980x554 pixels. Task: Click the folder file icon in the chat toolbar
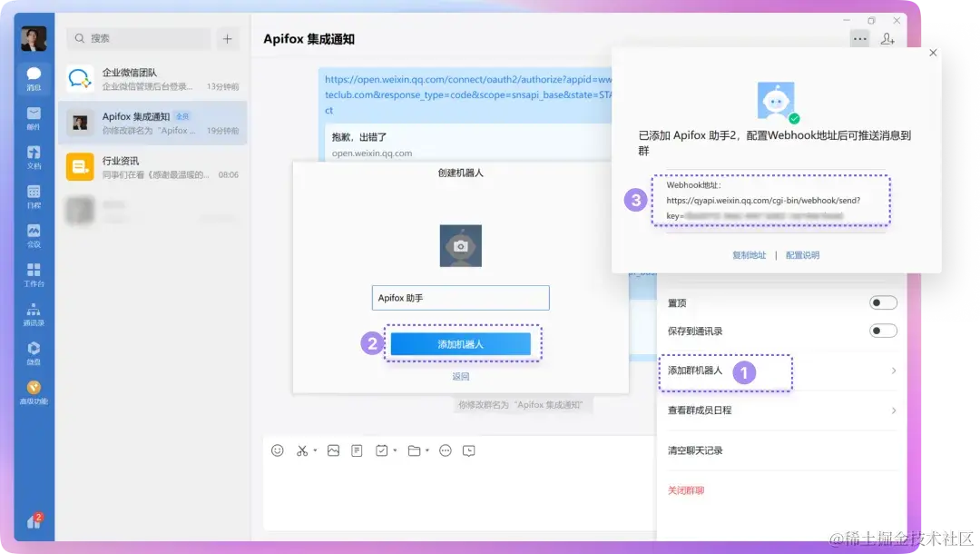414,450
